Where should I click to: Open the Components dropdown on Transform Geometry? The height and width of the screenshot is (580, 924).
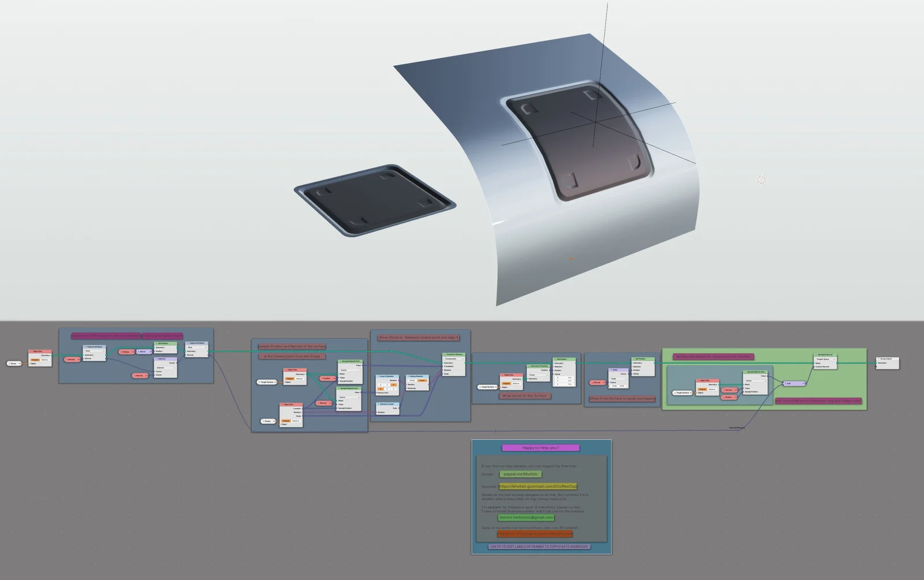click(x=454, y=359)
